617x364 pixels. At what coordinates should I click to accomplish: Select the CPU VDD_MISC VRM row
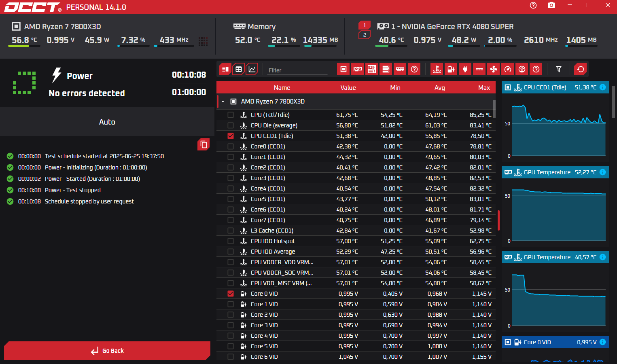coord(356,283)
